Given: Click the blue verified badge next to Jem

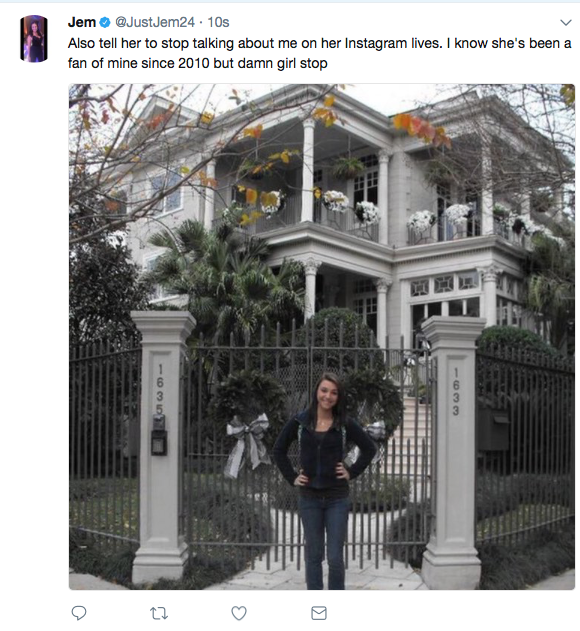Looking at the screenshot, I should click(105, 23).
